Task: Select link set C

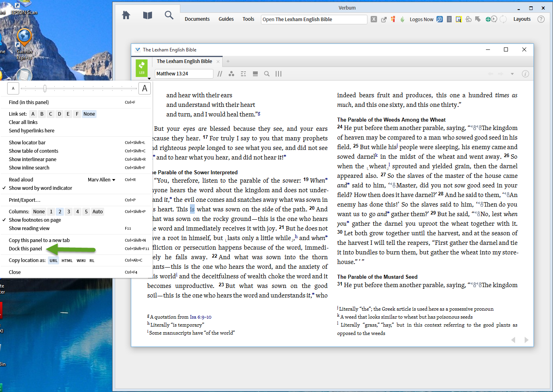Action: pyautogui.click(x=51, y=114)
